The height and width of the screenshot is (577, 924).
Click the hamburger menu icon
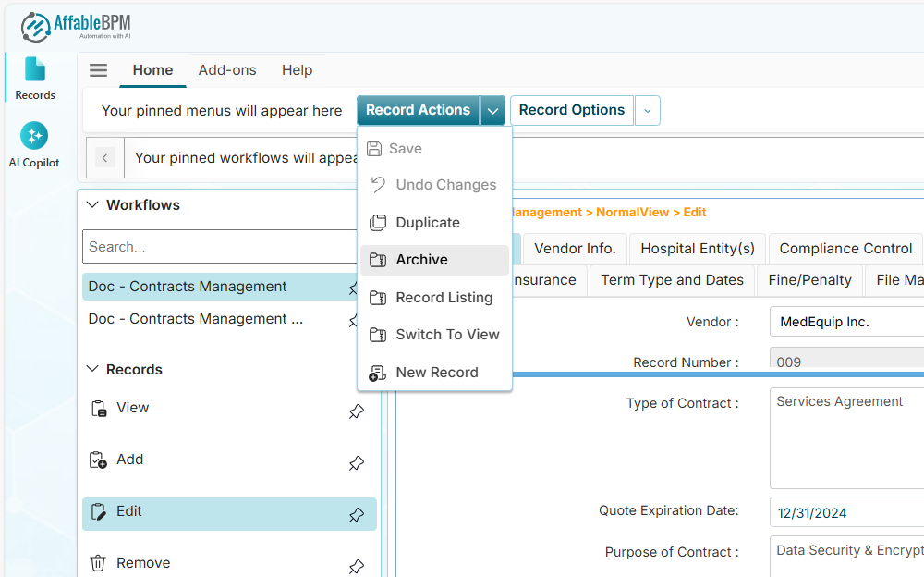(x=98, y=70)
